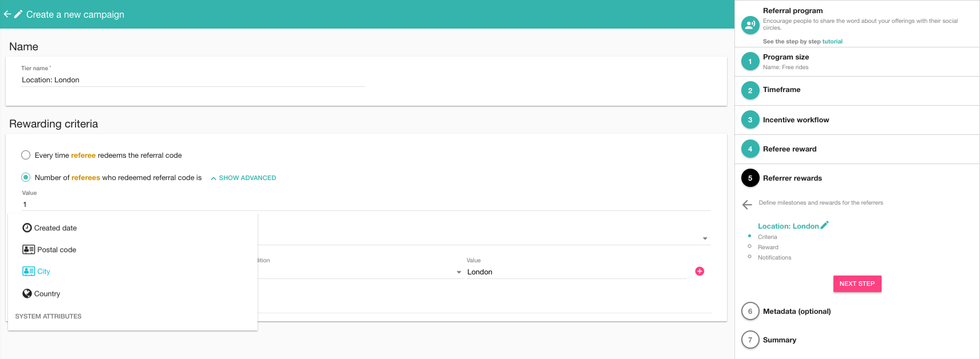Open step 6 Metadata (optional)
This screenshot has height=359, width=980.
click(796, 312)
